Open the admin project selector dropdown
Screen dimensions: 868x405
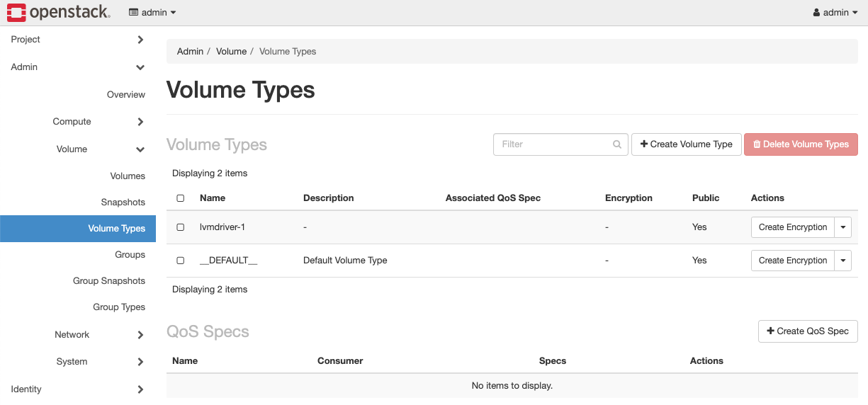pos(152,13)
